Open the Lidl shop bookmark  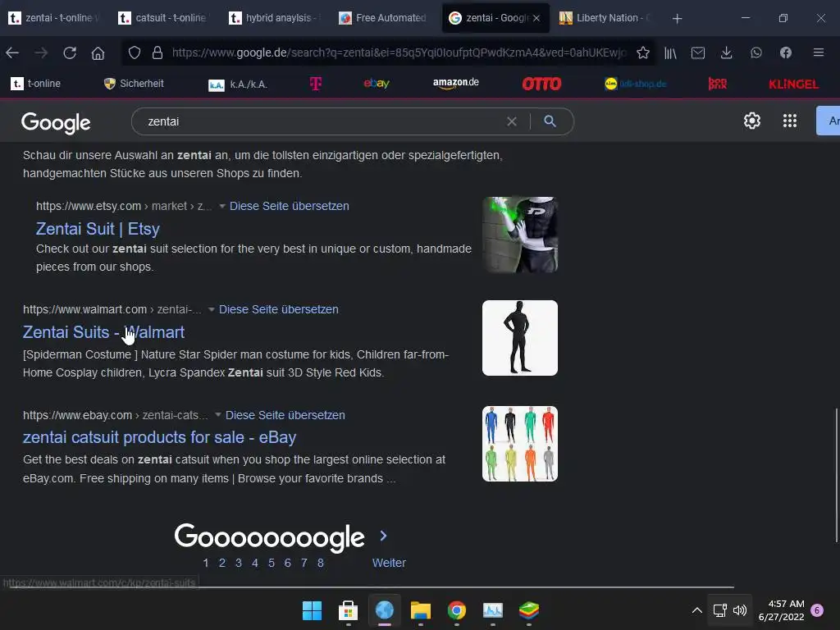[x=636, y=84]
